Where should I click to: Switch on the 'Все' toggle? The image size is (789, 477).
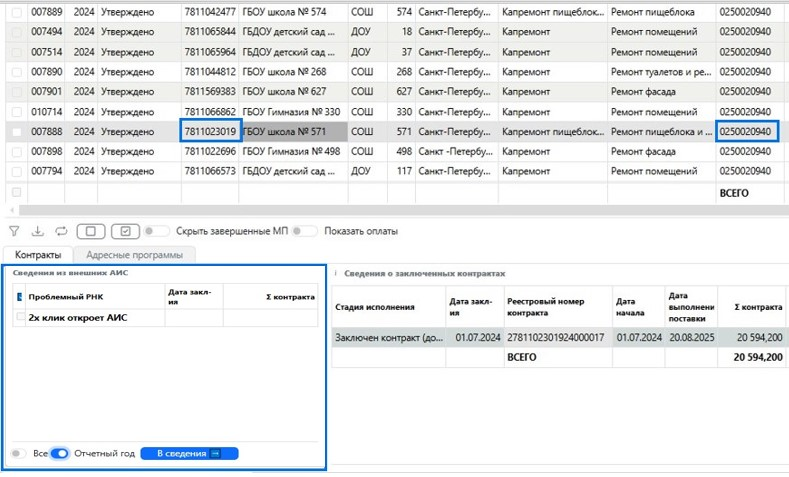[19, 454]
